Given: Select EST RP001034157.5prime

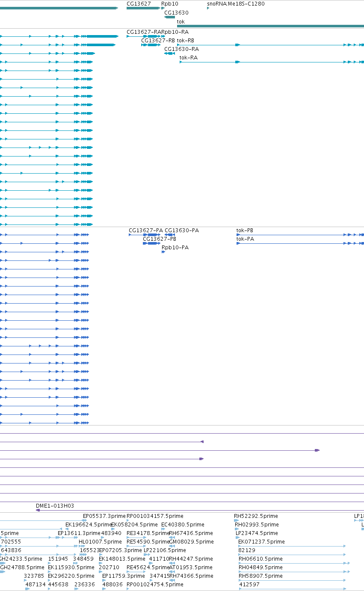Looking at the screenshot, I should tap(155, 516).
